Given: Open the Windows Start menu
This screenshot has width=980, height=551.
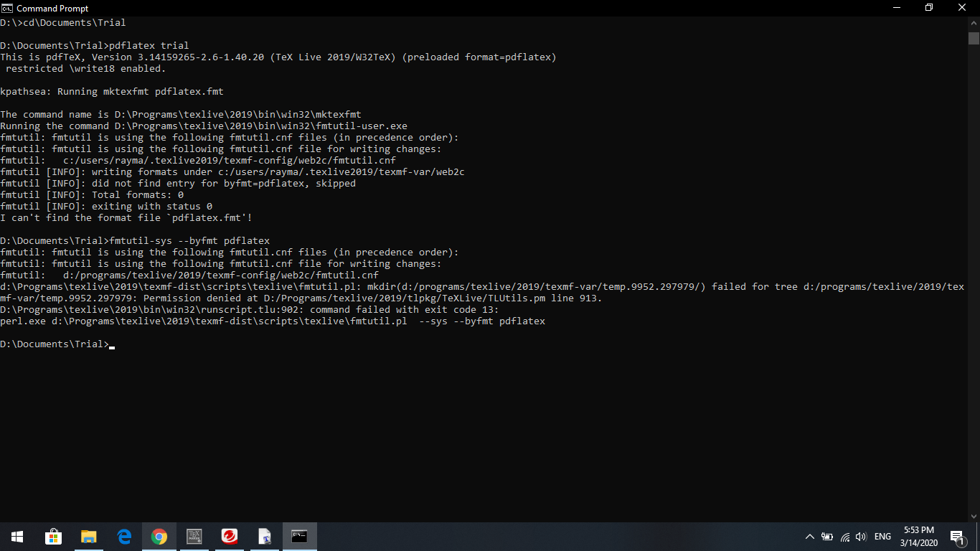Looking at the screenshot, I should [16, 536].
